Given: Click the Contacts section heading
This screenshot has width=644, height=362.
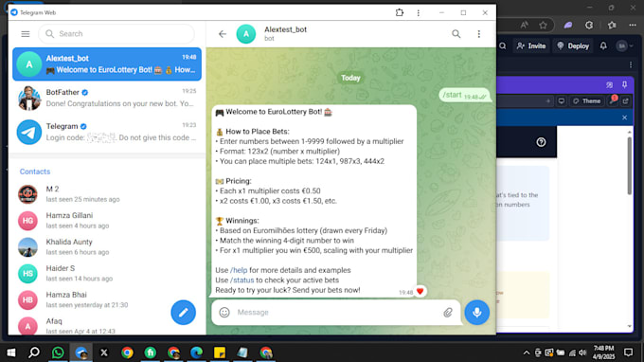Looking at the screenshot, I should pos(35,172).
